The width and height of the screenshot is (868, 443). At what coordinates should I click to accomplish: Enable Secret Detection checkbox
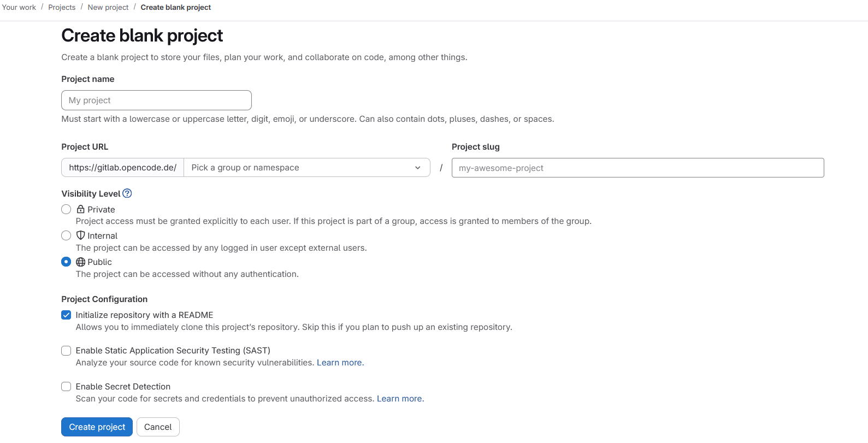66,386
